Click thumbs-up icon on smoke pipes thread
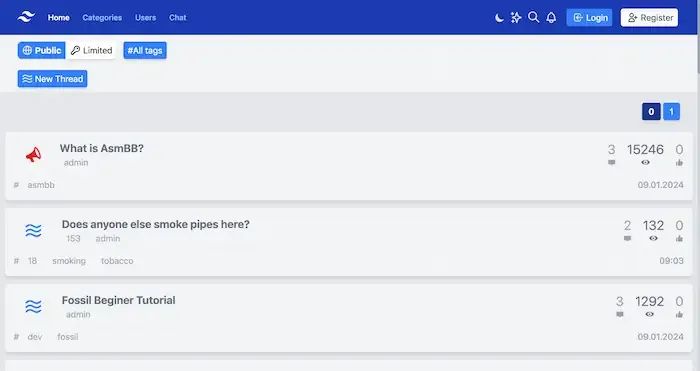Viewport: 700px width, 371px height. click(679, 238)
